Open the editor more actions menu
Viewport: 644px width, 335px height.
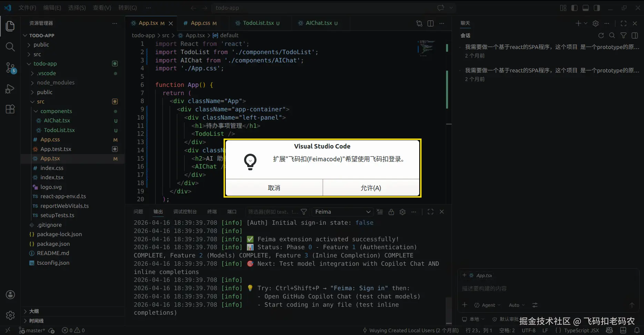click(442, 23)
